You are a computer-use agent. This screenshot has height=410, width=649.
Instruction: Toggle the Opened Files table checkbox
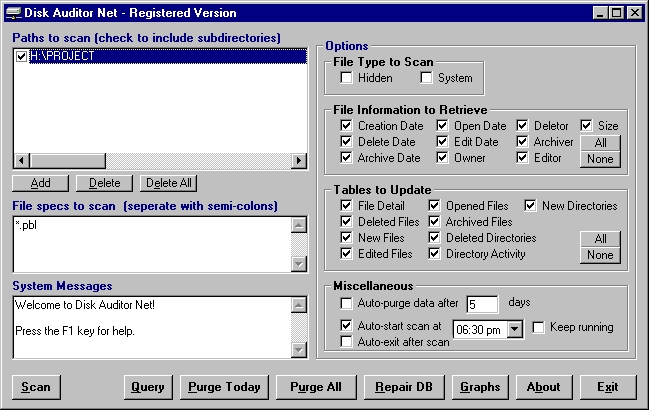coord(434,206)
